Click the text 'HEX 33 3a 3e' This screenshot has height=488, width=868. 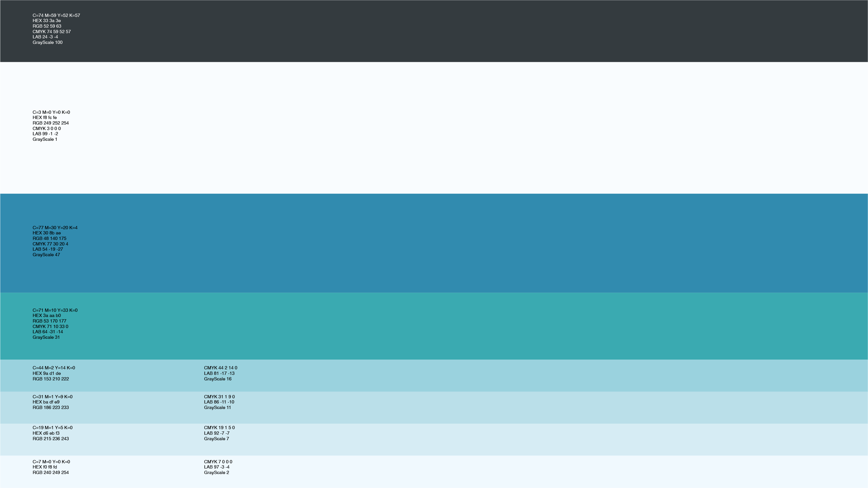tap(47, 21)
